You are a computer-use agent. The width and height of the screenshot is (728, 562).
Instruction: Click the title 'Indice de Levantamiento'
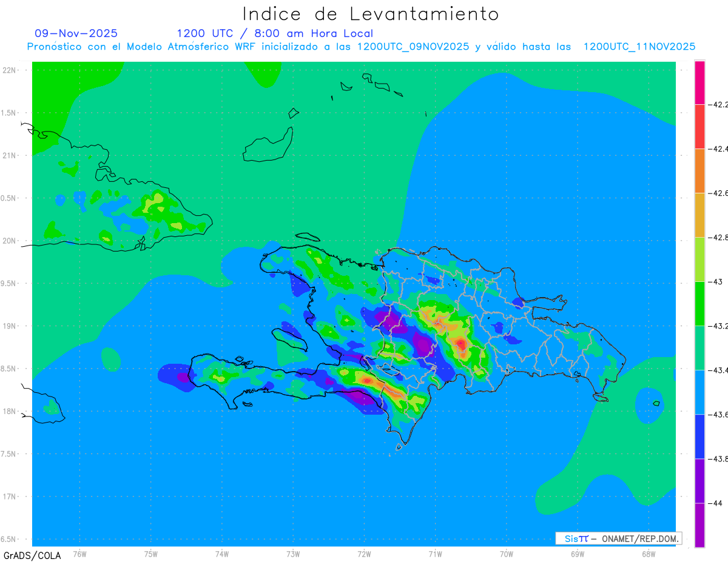pos(371,14)
